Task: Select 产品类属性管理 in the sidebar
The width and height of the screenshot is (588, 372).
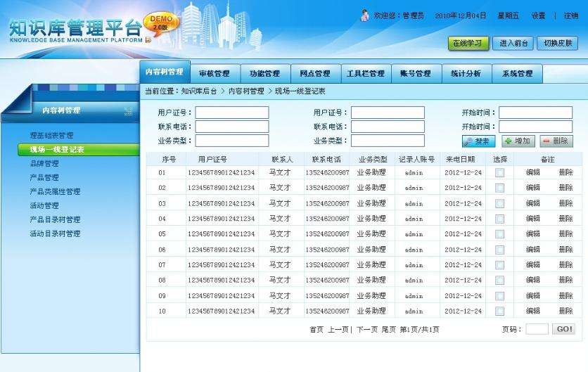Action: tap(55, 191)
